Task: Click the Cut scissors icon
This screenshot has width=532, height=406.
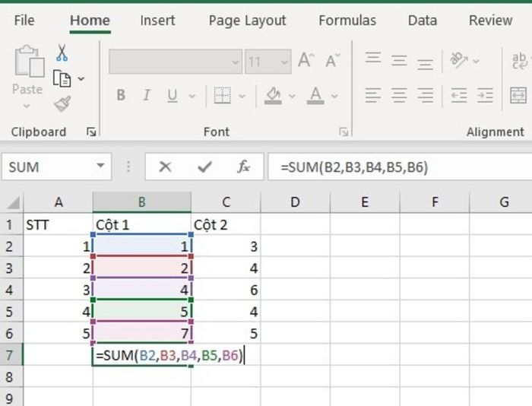Action: [x=62, y=53]
